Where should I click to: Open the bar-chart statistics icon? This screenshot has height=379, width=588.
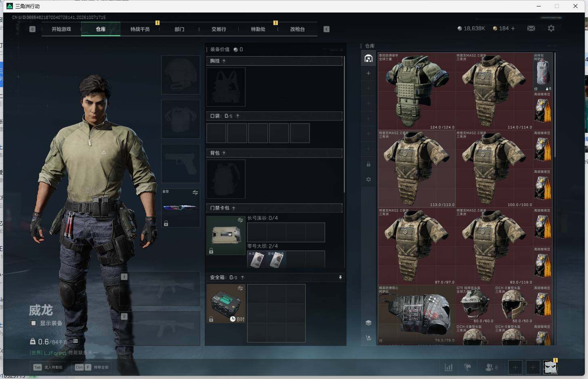click(x=449, y=367)
